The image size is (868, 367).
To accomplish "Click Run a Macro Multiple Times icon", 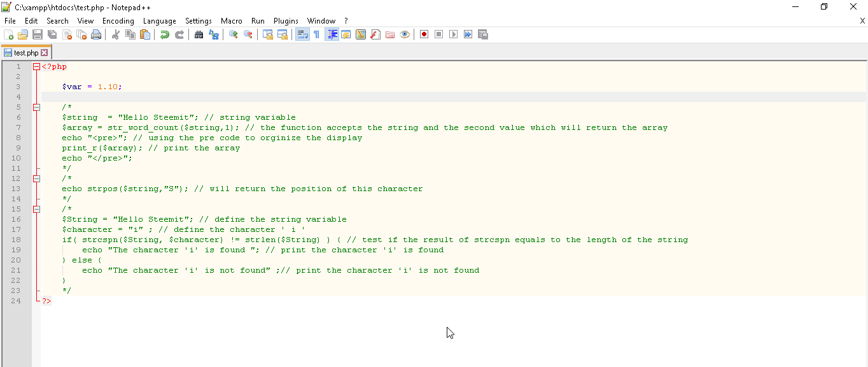I will pos(468,34).
